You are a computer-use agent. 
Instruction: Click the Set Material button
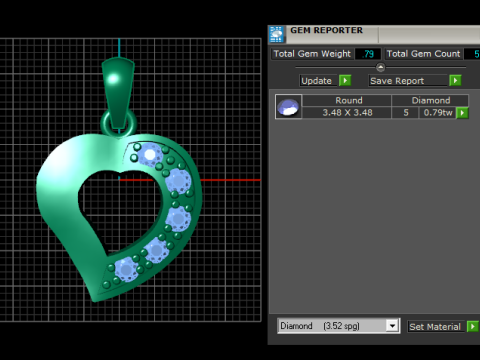[435, 327]
